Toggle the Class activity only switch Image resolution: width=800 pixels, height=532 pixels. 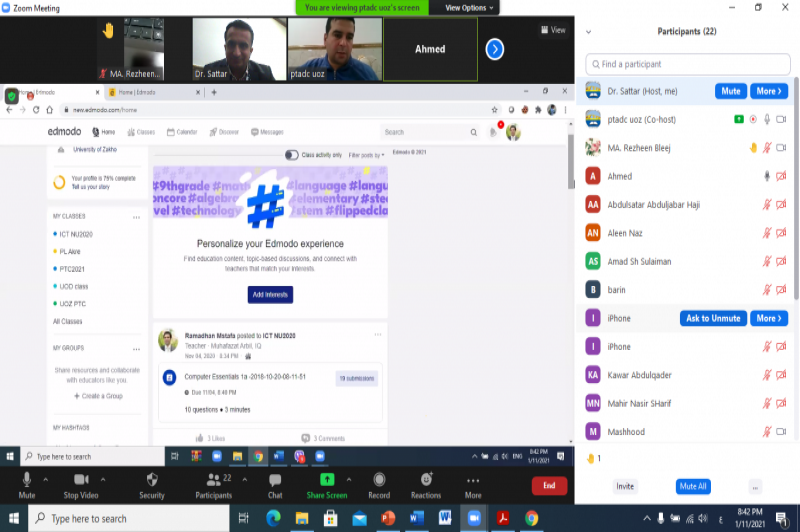coord(292,155)
